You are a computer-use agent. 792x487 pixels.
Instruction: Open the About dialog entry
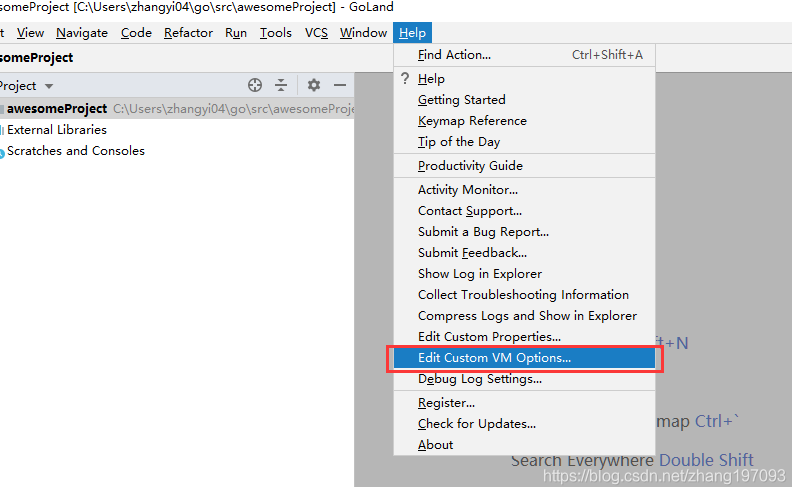point(524,445)
